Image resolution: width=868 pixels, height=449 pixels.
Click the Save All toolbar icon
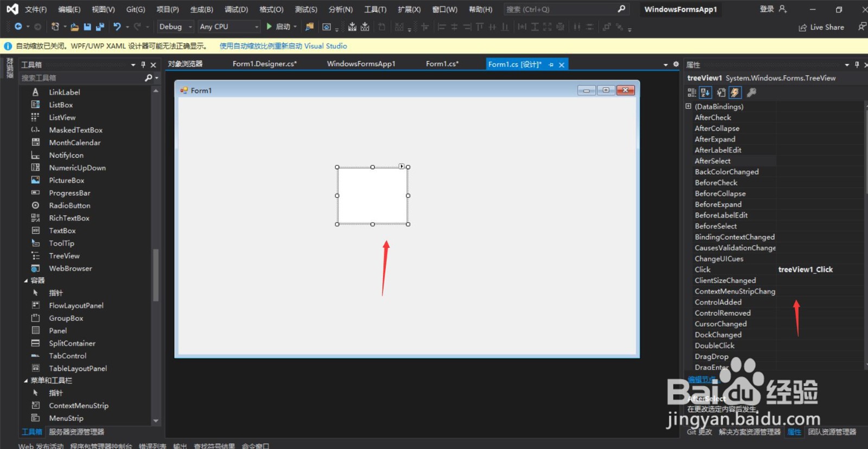point(100,27)
